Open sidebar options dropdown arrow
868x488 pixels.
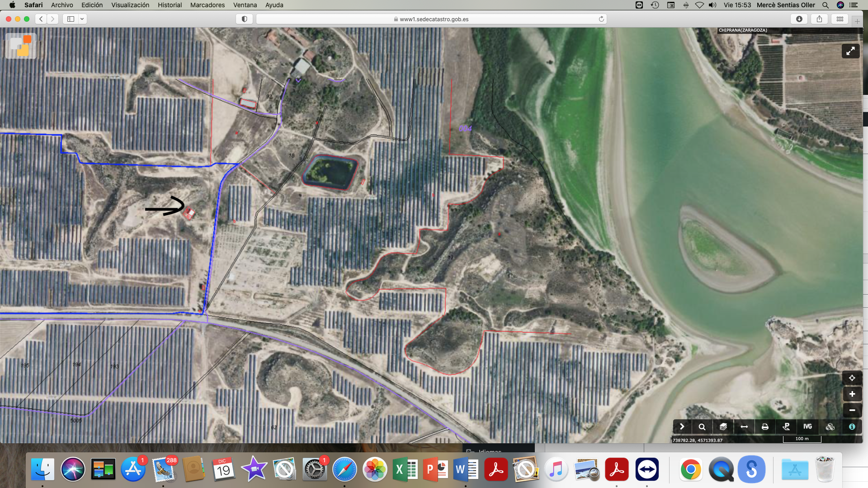[x=82, y=19]
